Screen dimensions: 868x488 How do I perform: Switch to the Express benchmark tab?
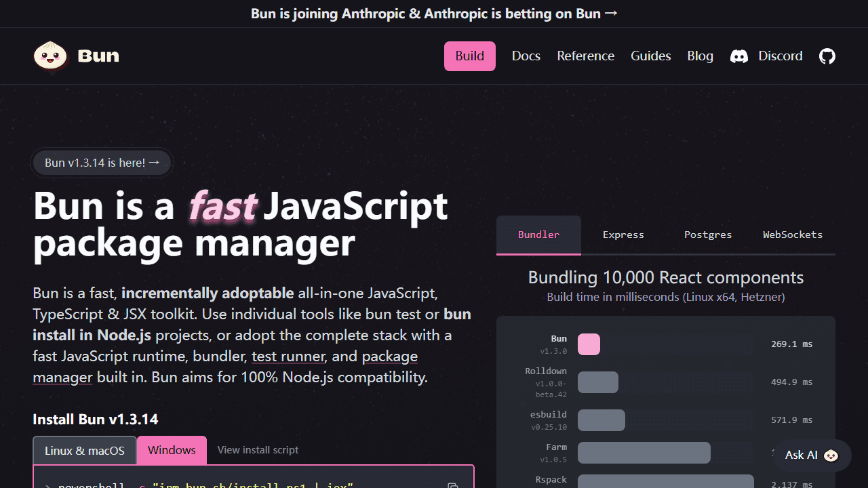click(623, 235)
